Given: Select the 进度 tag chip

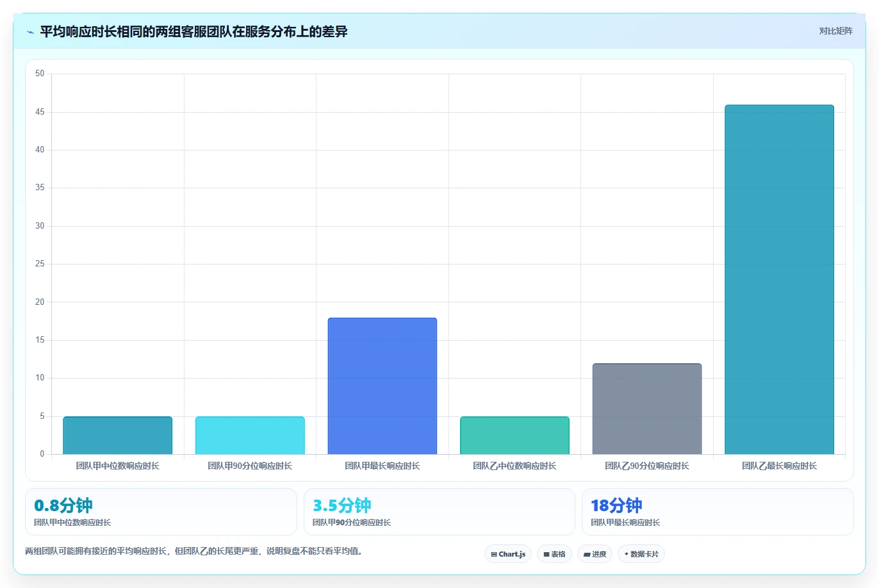Looking at the screenshot, I should tap(595, 554).
